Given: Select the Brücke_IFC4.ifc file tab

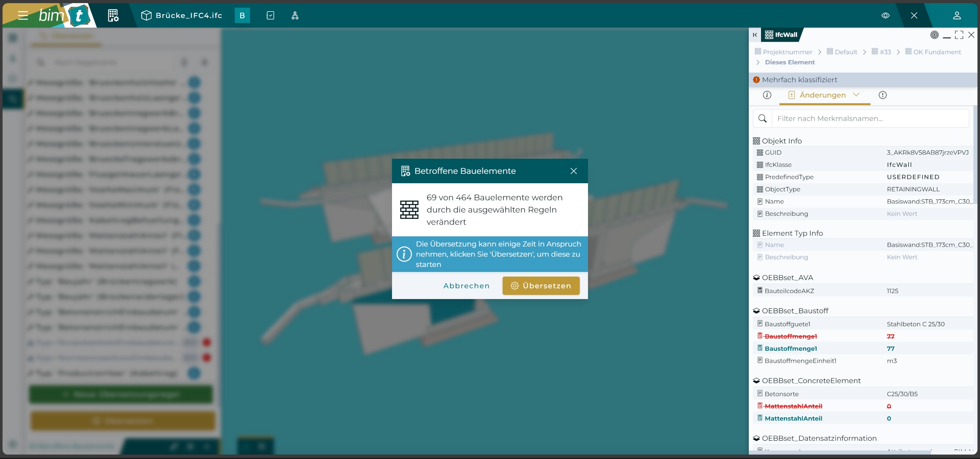Looking at the screenshot, I should (x=182, y=15).
